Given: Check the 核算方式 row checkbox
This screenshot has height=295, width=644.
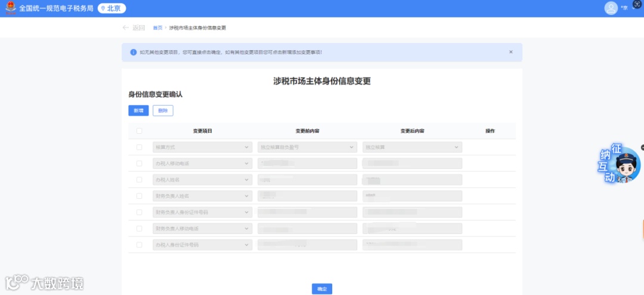Looking at the screenshot, I should (139, 147).
